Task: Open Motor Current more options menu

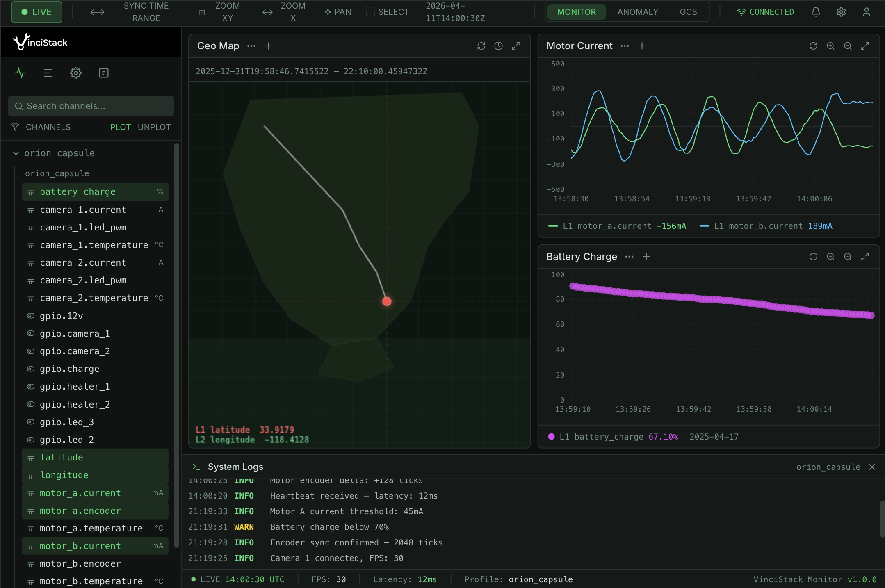Action: 625,46
